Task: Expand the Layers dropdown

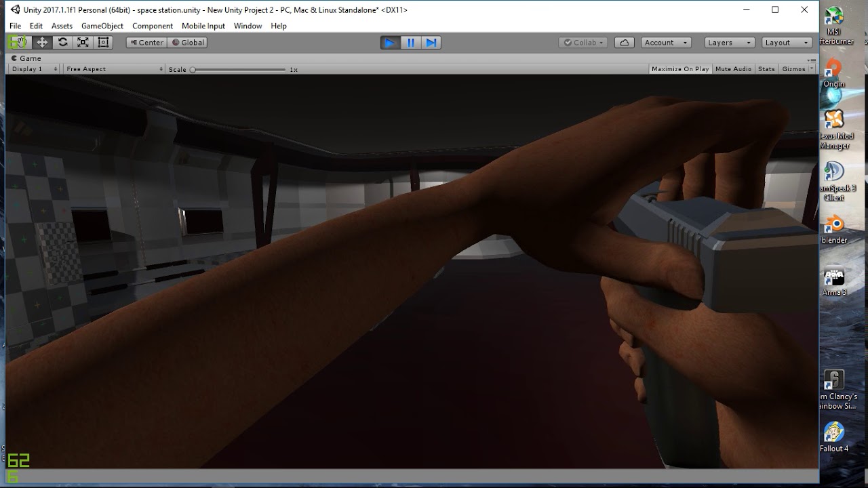Action: point(730,42)
